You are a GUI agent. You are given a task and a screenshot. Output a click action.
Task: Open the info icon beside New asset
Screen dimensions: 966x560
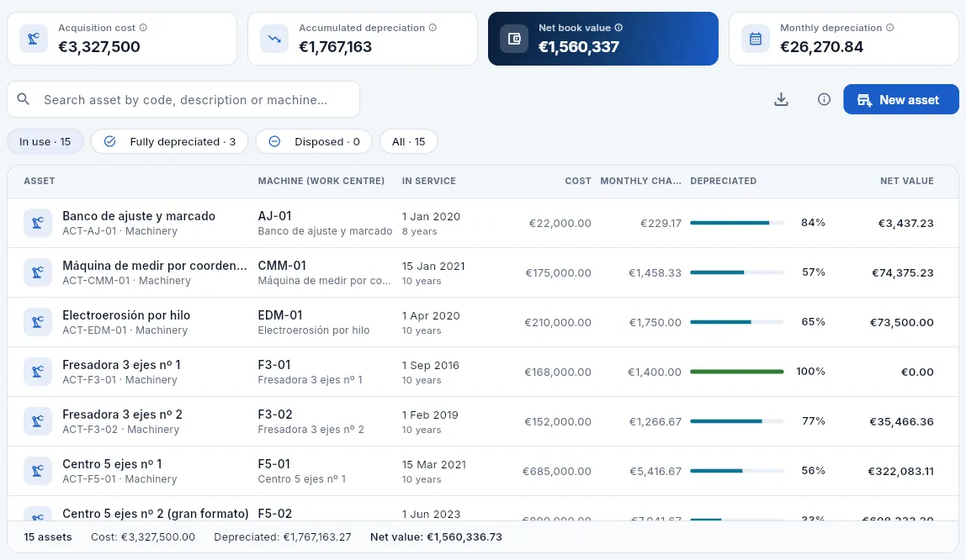(x=824, y=99)
